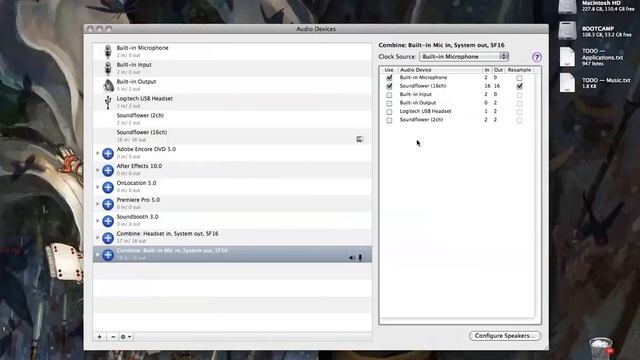Select Built-in Output name in subdevice table

(418, 103)
